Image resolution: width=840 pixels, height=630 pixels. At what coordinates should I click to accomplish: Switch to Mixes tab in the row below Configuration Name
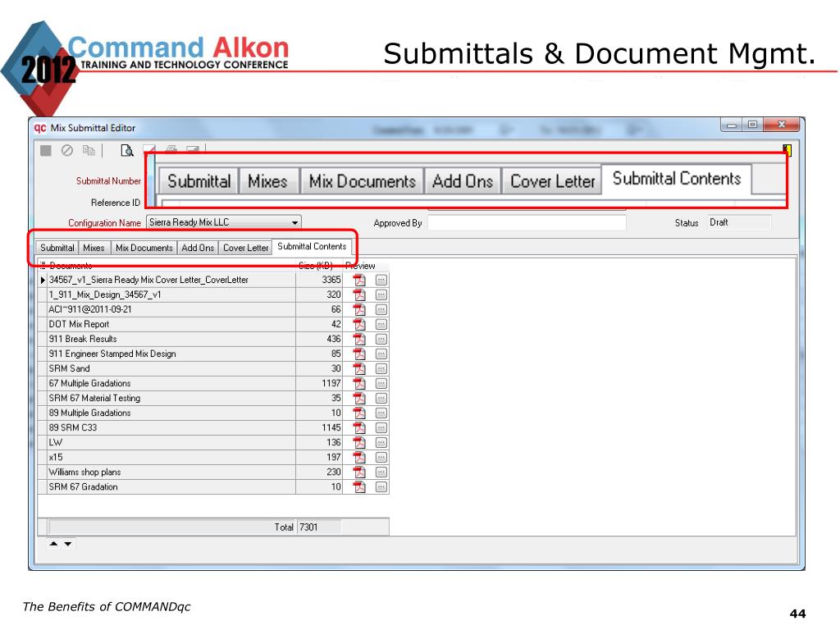click(94, 248)
